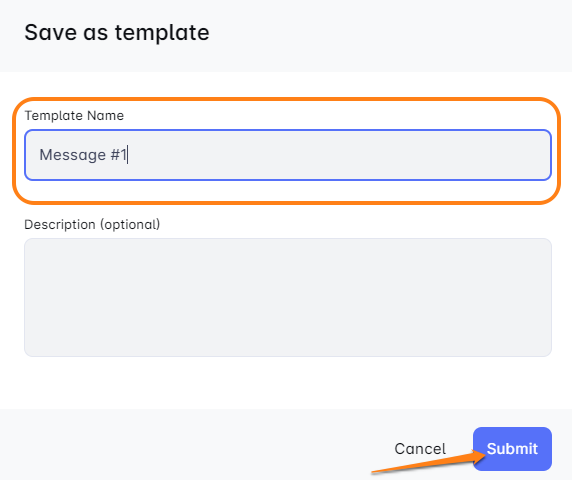Click blank white space below Description box
Image resolution: width=572 pixels, height=480 pixels.
286,383
